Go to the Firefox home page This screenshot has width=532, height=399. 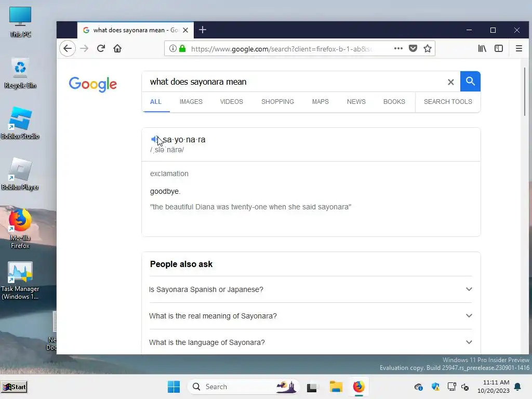[117, 48]
